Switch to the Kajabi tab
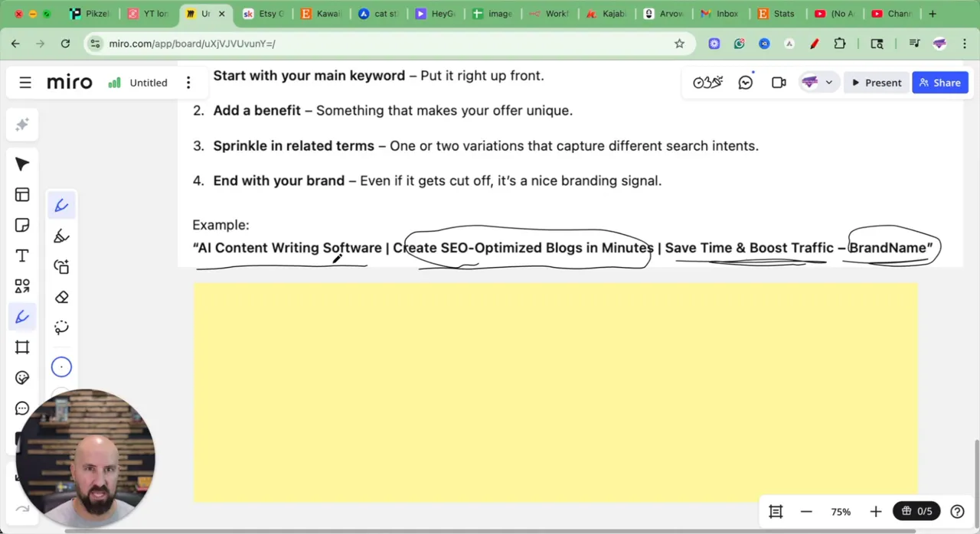The image size is (980, 534). [607, 14]
